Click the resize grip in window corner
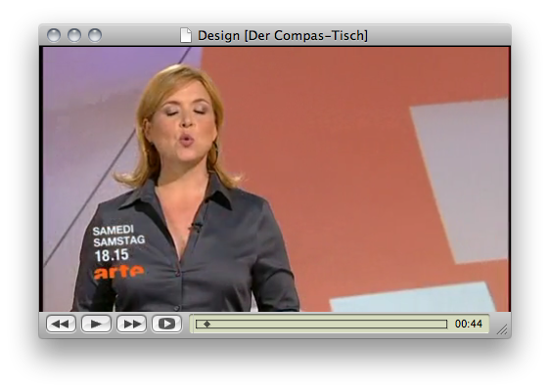This screenshot has width=550, height=392. (x=502, y=329)
